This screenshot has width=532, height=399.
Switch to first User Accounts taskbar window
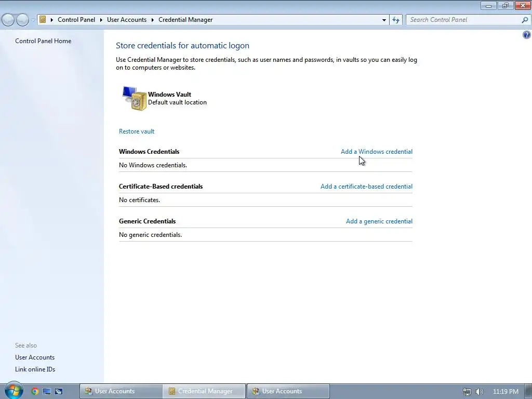pos(121,391)
